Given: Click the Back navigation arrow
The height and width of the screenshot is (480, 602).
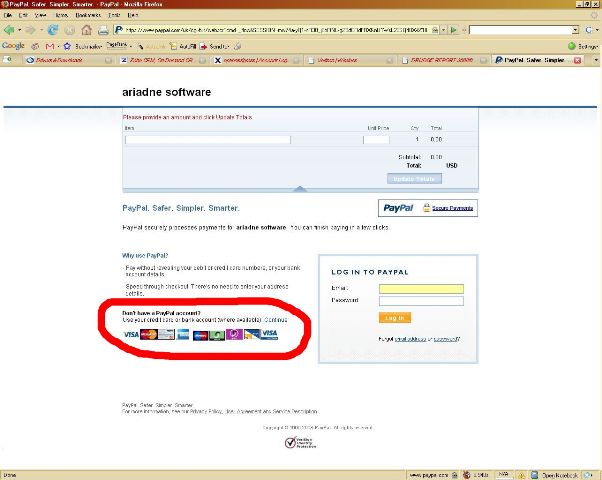Looking at the screenshot, I should [x=9, y=30].
